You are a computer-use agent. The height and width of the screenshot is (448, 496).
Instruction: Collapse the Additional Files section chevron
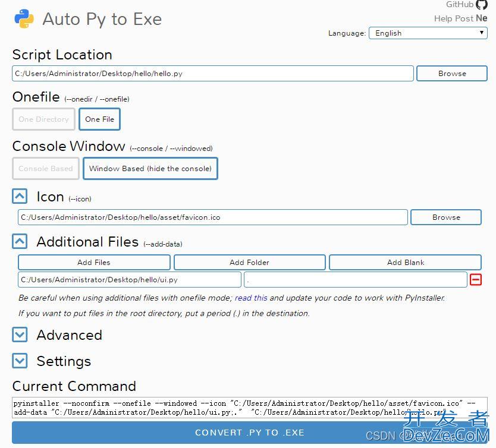(20, 241)
